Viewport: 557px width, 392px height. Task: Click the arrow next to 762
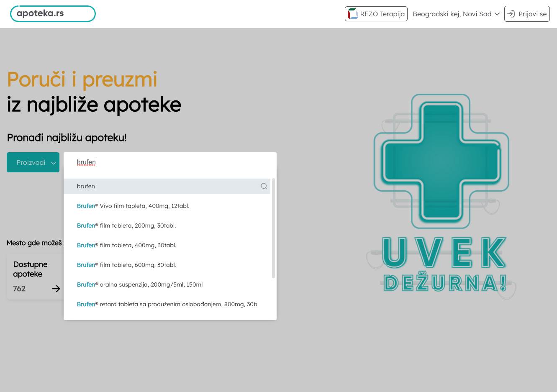click(56, 289)
